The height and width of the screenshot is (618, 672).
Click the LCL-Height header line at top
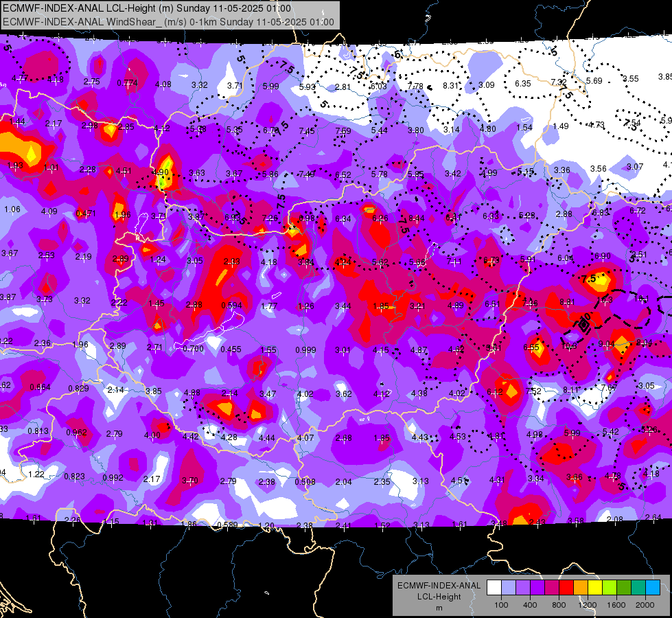pyautogui.click(x=147, y=8)
